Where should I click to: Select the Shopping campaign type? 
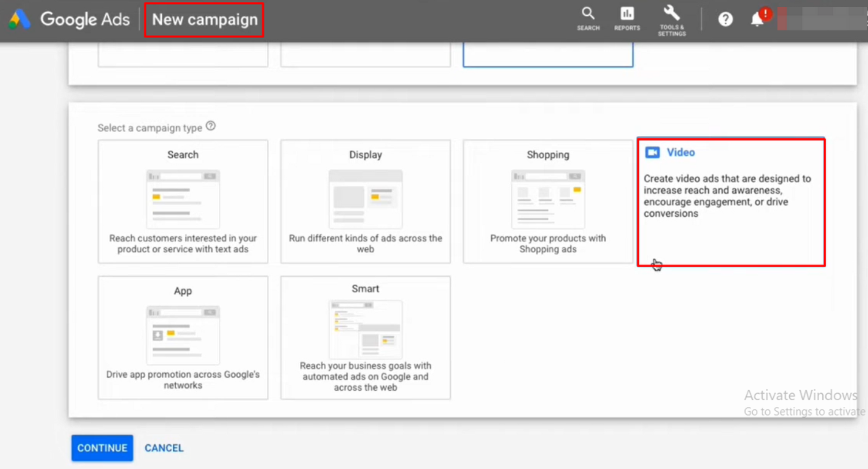pos(548,201)
